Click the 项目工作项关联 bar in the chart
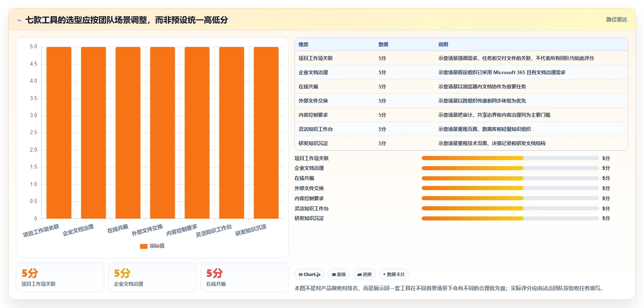The image size is (644, 308). coord(59,133)
